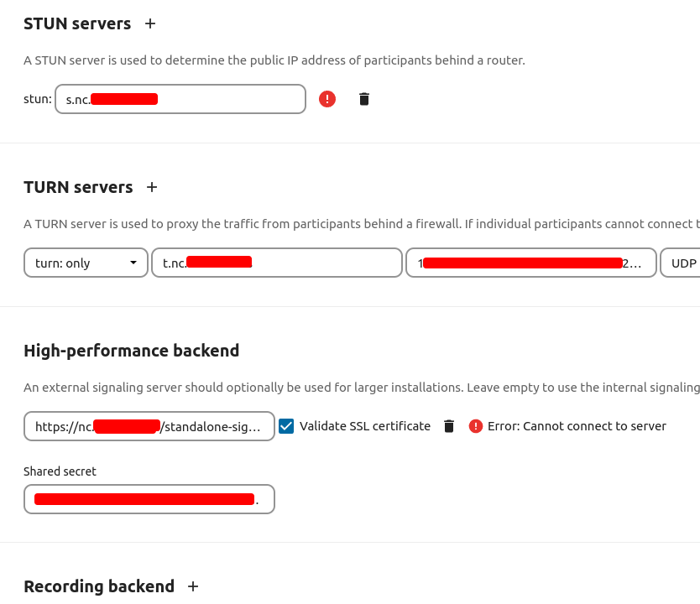The height and width of the screenshot is (604, 700).
Task: Select the High-performance backend heading
Action: (132, 351)
